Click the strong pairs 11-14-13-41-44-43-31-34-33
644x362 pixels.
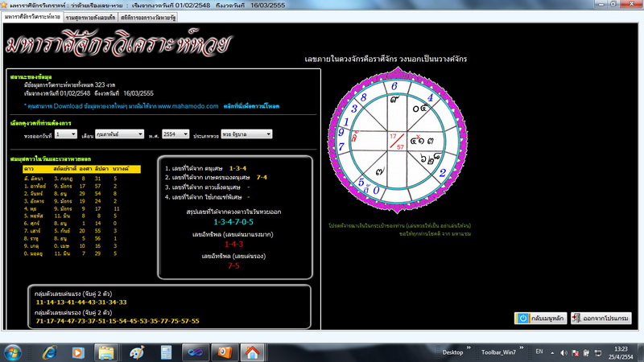click(x=81, y=302)
